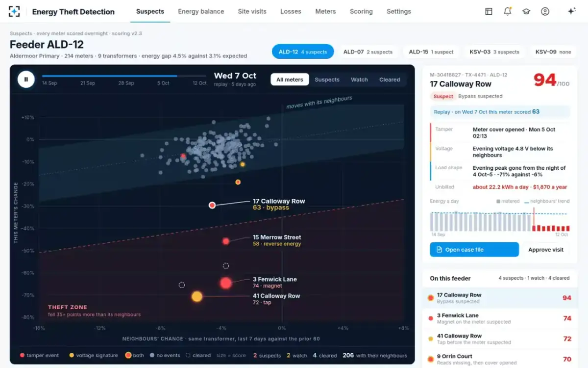Open the Settings tab

click(399, 11)
